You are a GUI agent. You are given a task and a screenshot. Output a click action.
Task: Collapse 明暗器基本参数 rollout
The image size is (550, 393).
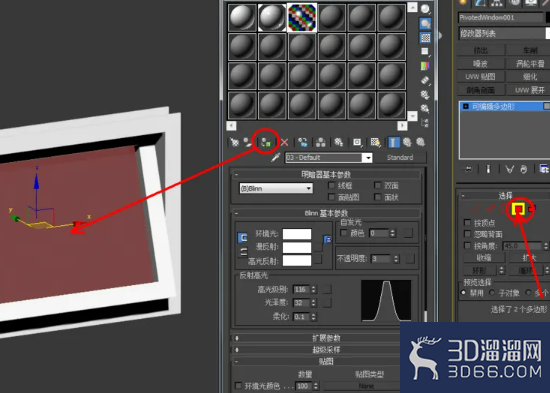point(326,174)
